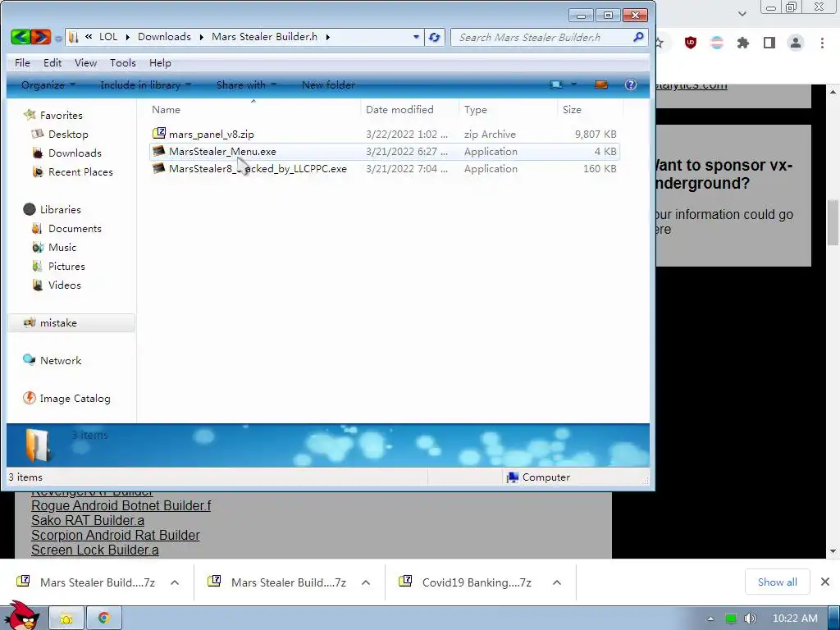Toggle Chrome side panel icon
This screenshot has width=840, height=630.
coord(769,43)
